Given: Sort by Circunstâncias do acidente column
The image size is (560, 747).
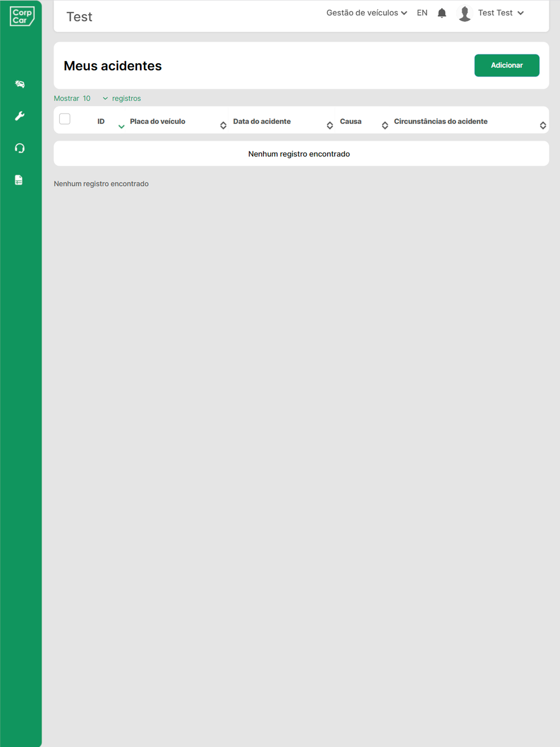Looking at the screenshot, I should [x=469, y=121].
